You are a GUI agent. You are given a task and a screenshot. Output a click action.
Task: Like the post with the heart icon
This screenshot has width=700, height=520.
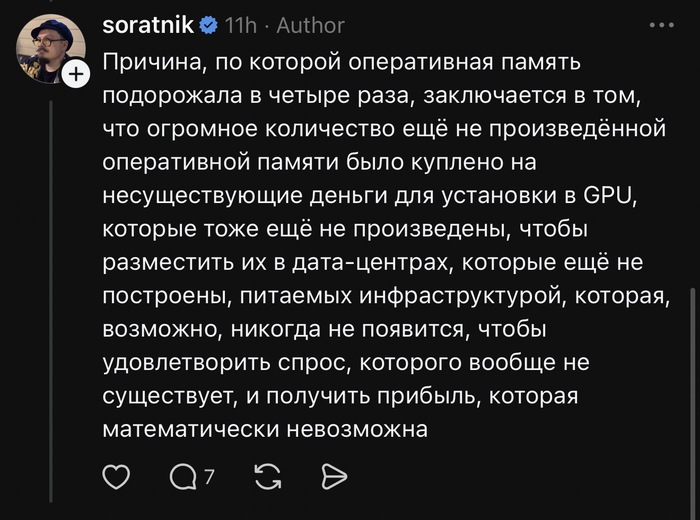click(117, 477)
